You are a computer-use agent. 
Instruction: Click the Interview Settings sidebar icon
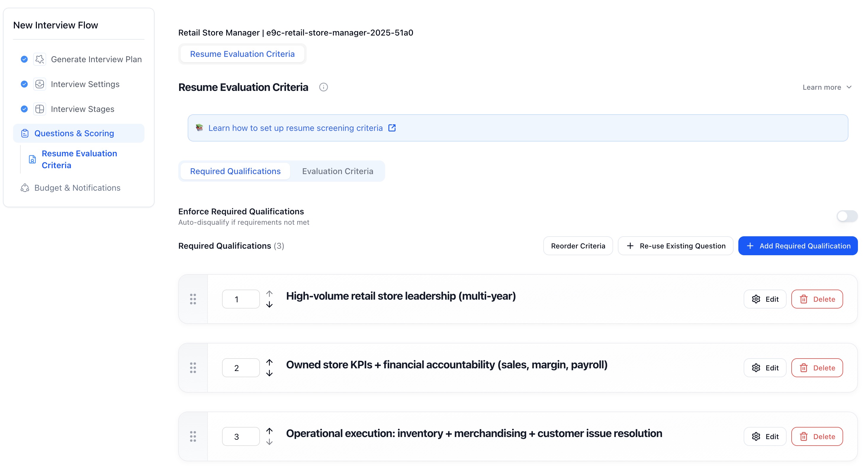(x=39, y=84)
